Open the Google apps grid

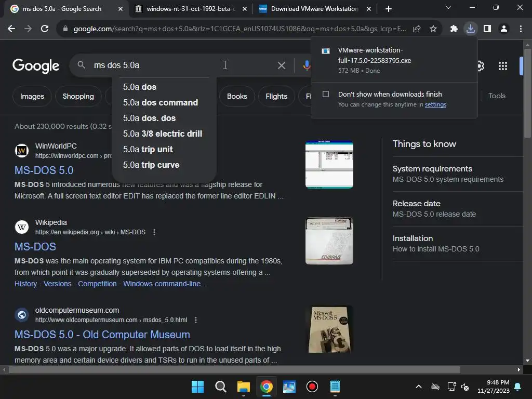[x=503, y=66]
